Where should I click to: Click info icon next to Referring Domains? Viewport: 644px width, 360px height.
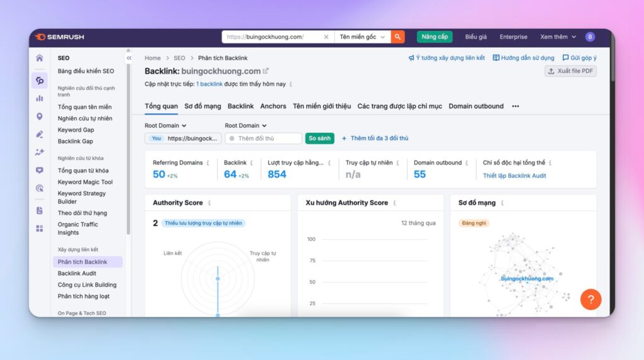click(208, 163)
